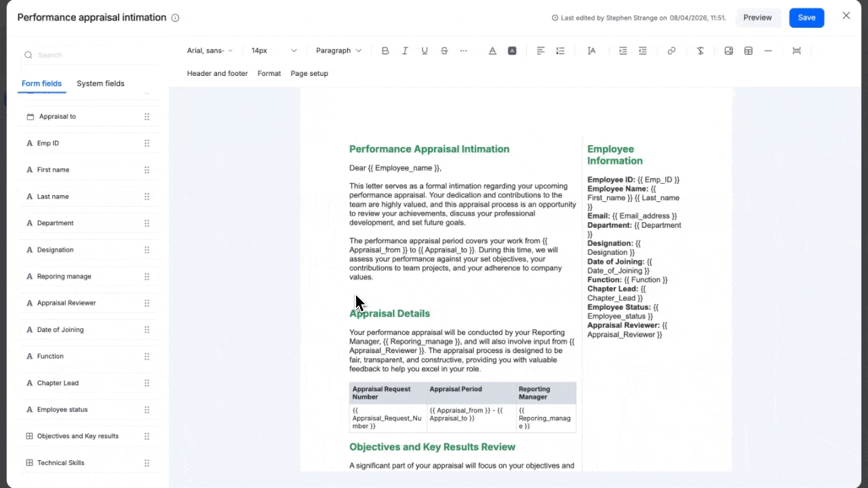The height and width of the screenshot is (488, 868).
Task: Save the document with the Save button
Action: click(x=806, y=18)
